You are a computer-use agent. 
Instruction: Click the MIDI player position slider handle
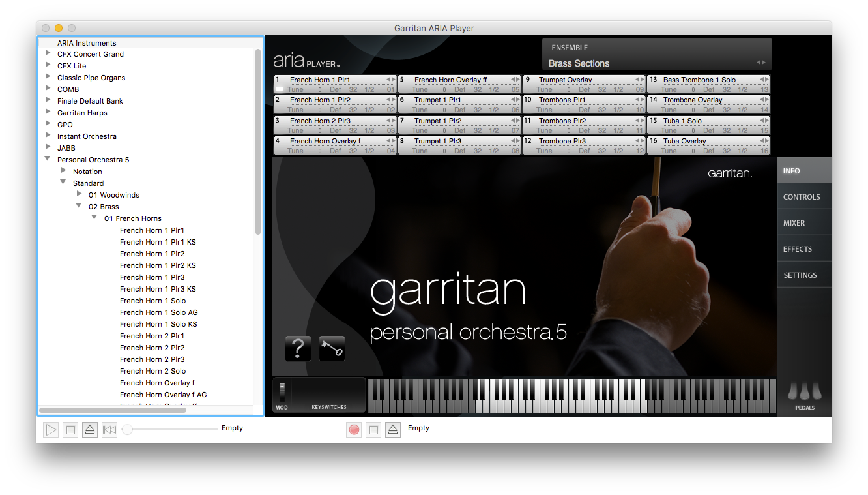(x=128, y=429)
